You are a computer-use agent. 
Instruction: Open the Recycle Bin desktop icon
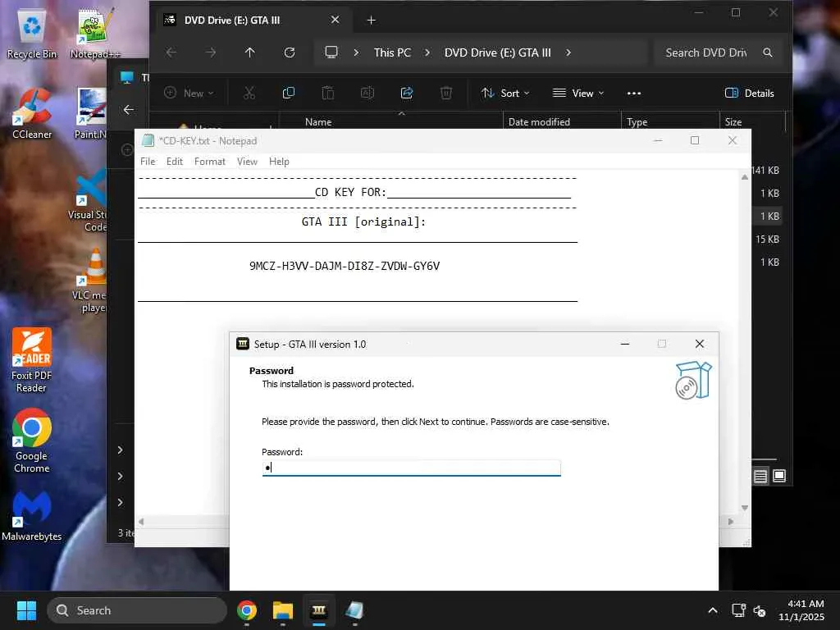point(32,34)
